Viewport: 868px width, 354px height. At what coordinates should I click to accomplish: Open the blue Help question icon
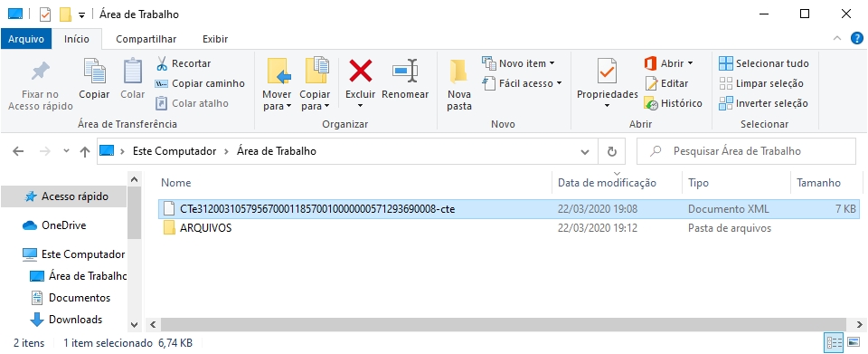856,38
